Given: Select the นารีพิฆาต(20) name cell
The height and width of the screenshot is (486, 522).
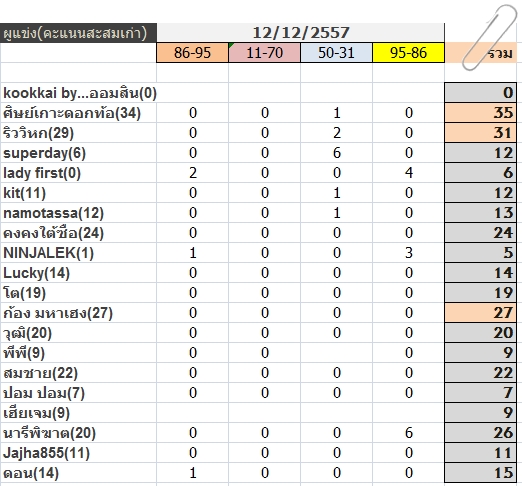Looking at the screenshot, I should pyautogui.click(x=78, y=433).
